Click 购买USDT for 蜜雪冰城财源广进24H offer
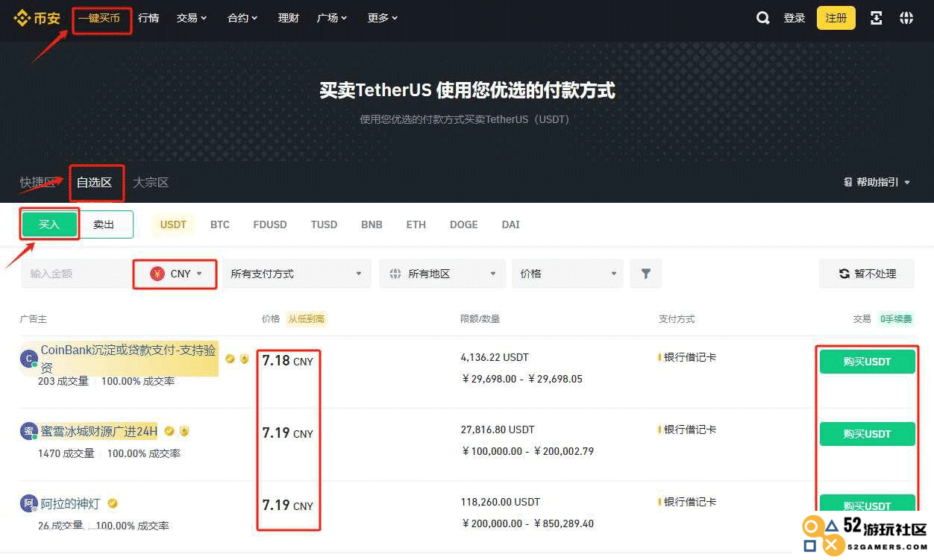934x560 pixels. click(867, 434)
